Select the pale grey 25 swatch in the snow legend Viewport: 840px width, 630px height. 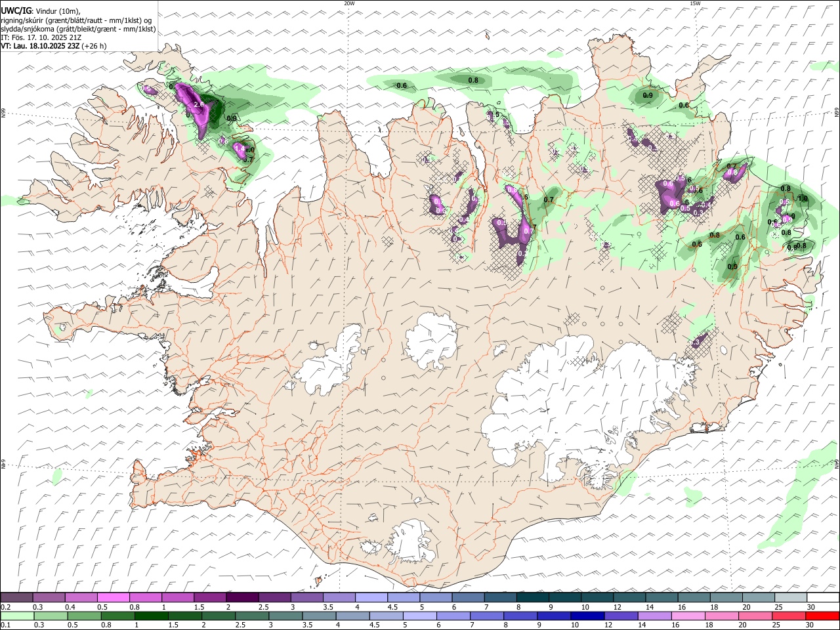791,597
